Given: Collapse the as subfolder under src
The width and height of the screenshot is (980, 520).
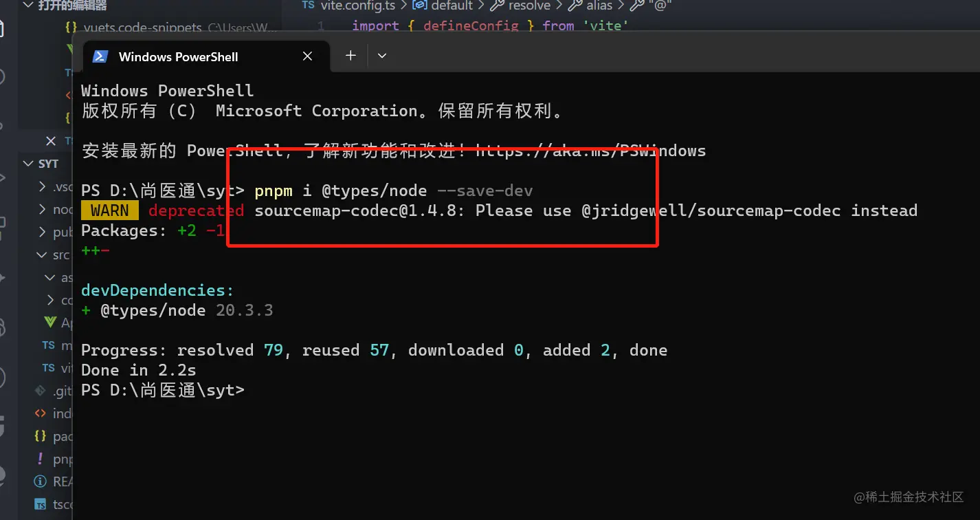Looking at the screenshot, I should (50, 277).
